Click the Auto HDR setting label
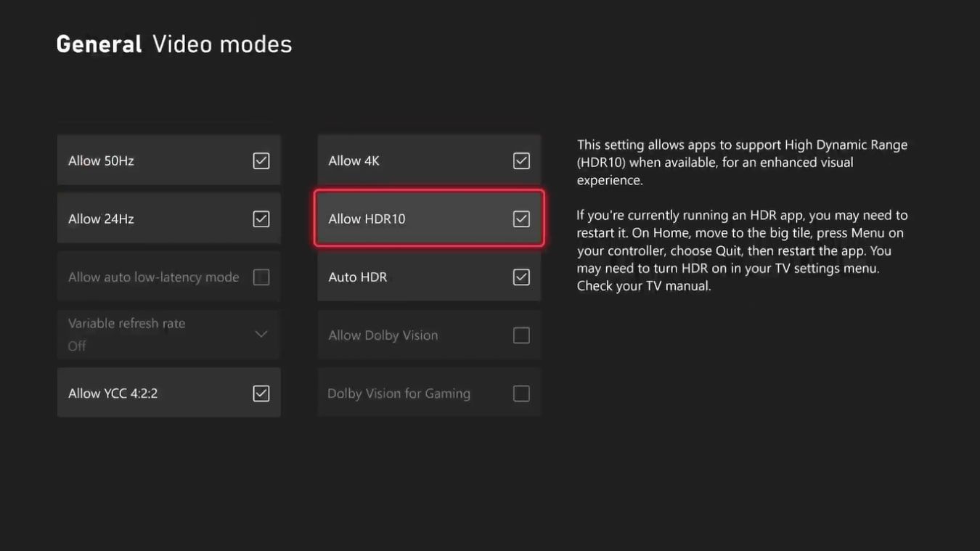The image size is (980, 551). [x=358, y=277]
